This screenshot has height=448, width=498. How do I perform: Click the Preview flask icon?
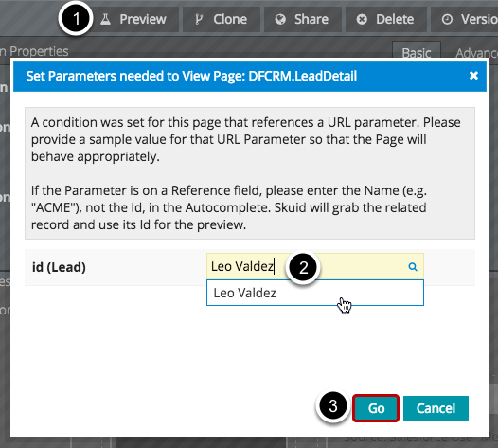click(x=105, y=19)
